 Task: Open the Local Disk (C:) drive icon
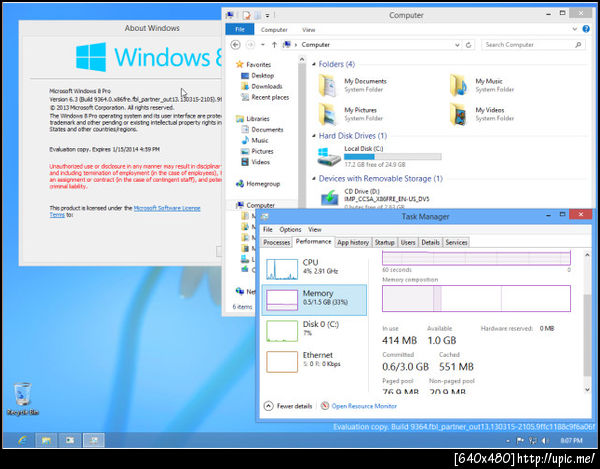coord(329,156)
